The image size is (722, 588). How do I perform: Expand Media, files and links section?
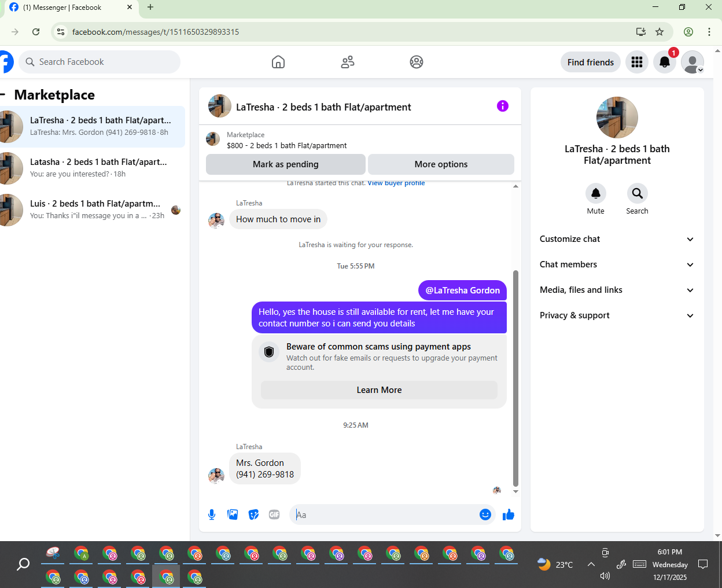[617, 290]
